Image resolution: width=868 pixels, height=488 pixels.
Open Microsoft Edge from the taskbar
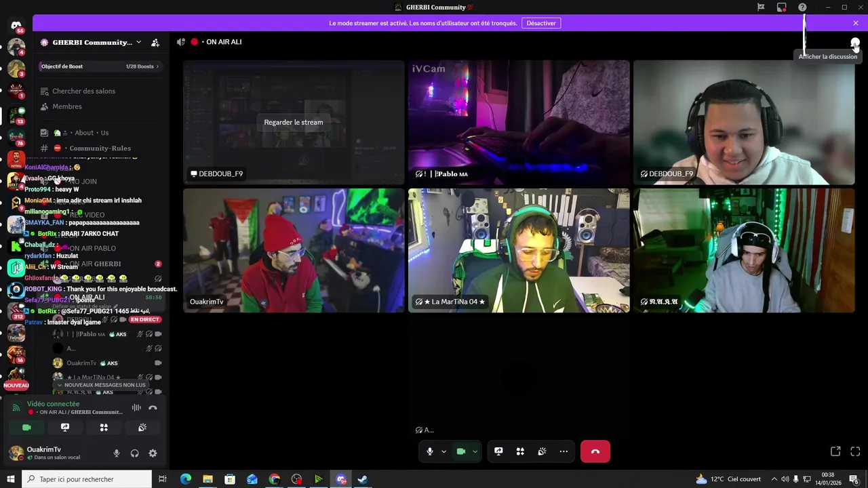click(x=186, y=479)
